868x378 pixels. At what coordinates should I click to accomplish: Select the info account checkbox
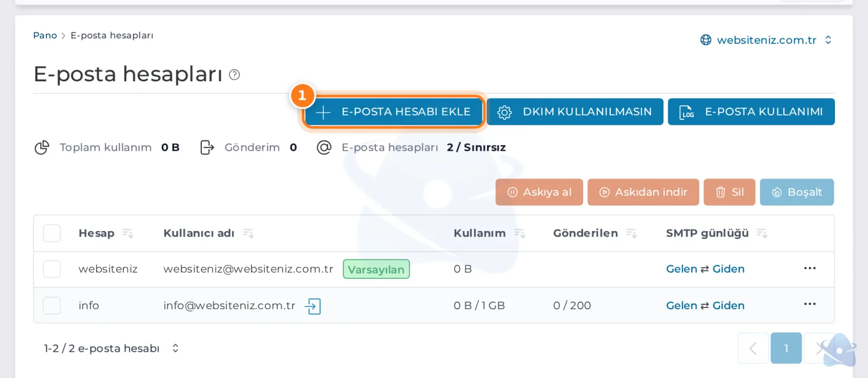[x=52, y=306]
